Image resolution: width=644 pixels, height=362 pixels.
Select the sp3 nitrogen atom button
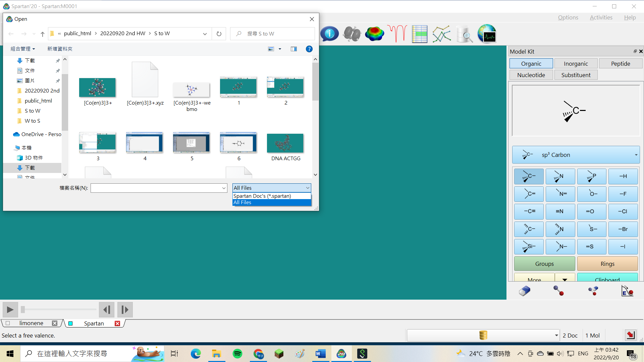coord(560,176)
